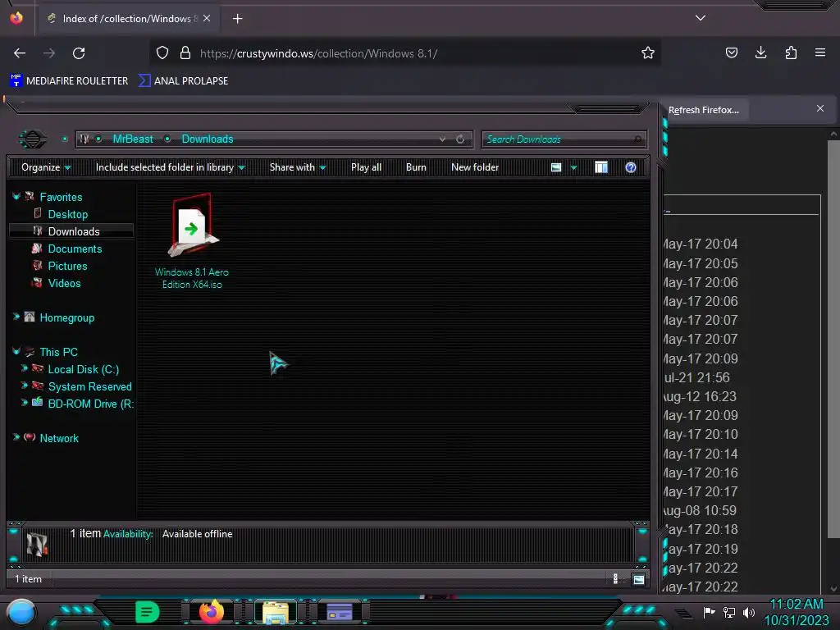Viewport: 840px width, 630px height.
Task: Expand the BD-ROM Drive node
Action: (x=24, y=403)
